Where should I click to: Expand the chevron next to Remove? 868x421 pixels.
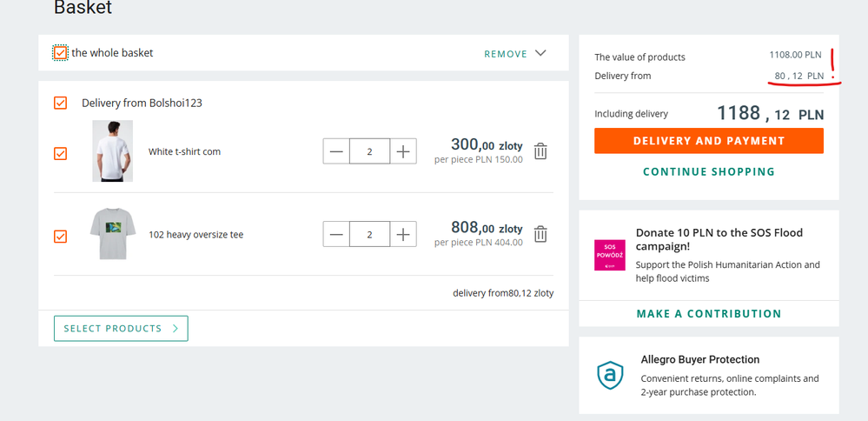pyautogui.click(x=540, y=53)
